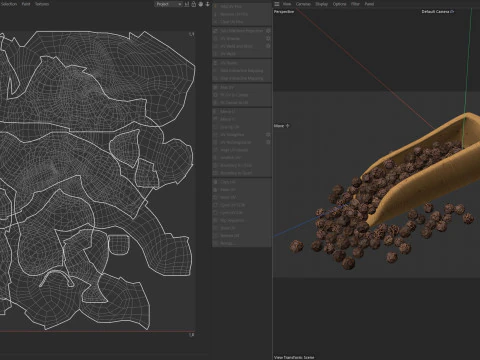Viewport: 480px width, 360px height.
Task: Open the Textures menu
Action: pos(42,4)
